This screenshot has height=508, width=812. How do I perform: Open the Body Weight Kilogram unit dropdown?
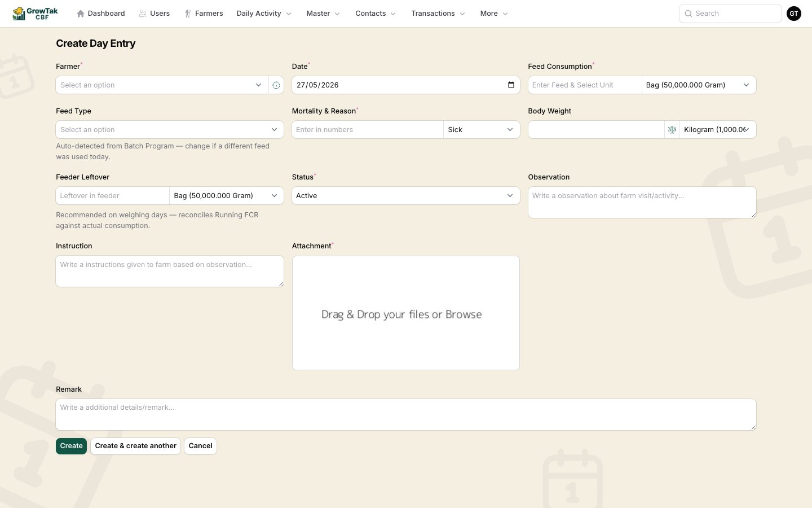(718, 130)
